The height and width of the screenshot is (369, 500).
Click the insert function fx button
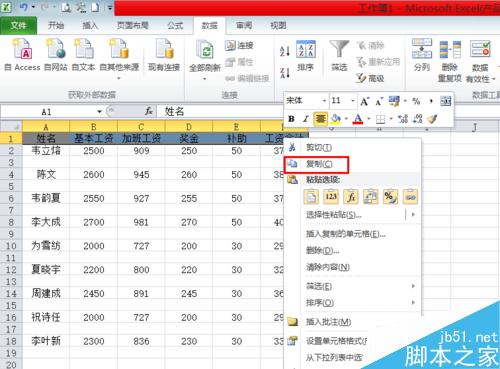coord(149,111)
